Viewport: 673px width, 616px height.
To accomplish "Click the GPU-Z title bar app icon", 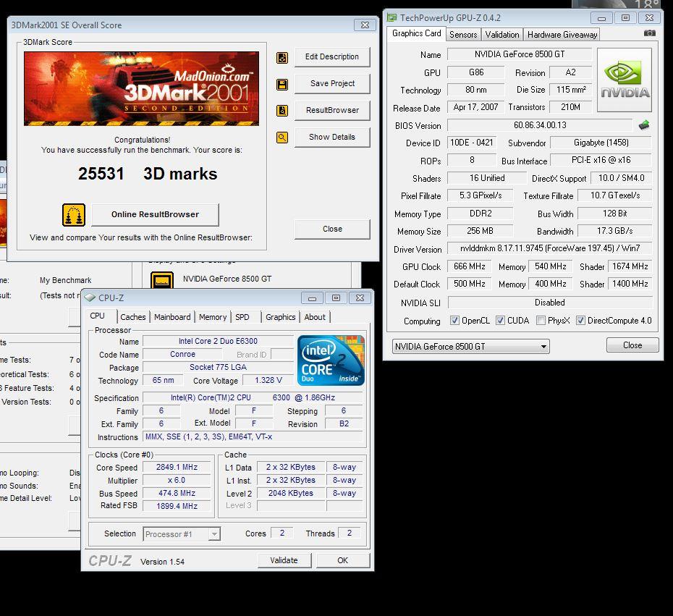I will click(x=391, y=17).
